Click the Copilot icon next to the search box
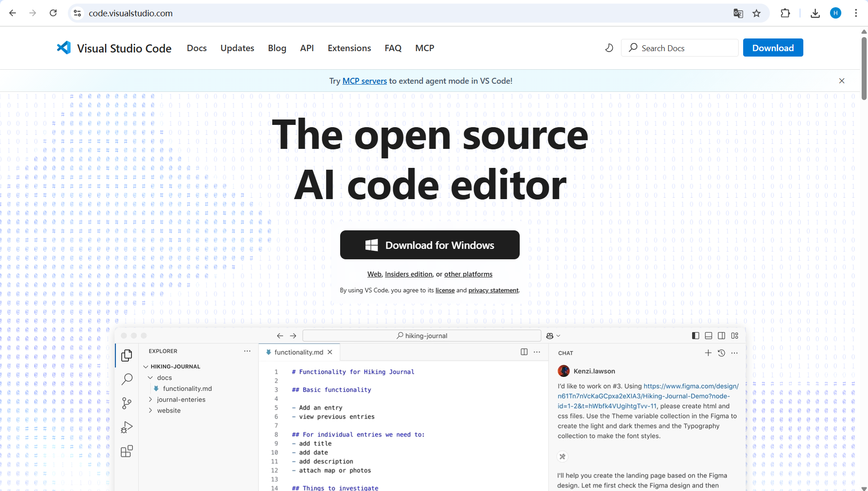The width and height of the screenshot is (868, 491). click(x=550, y=335)
